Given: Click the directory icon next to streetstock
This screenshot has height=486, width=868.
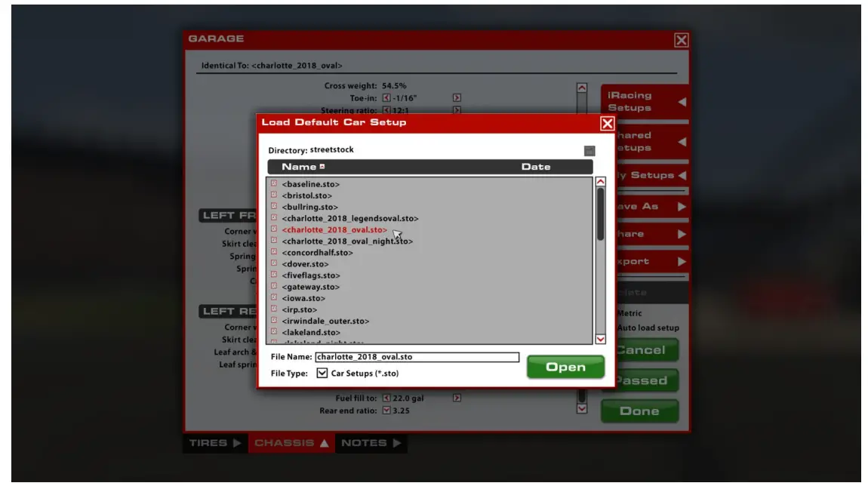Looking at the screenshot, I should pos(589,151).
